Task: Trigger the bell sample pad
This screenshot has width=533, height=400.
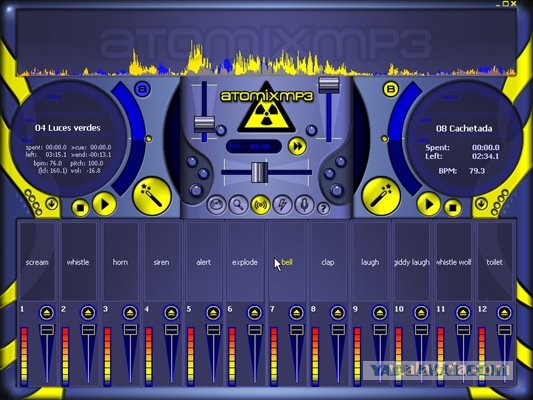Action: tap(287, 261)
